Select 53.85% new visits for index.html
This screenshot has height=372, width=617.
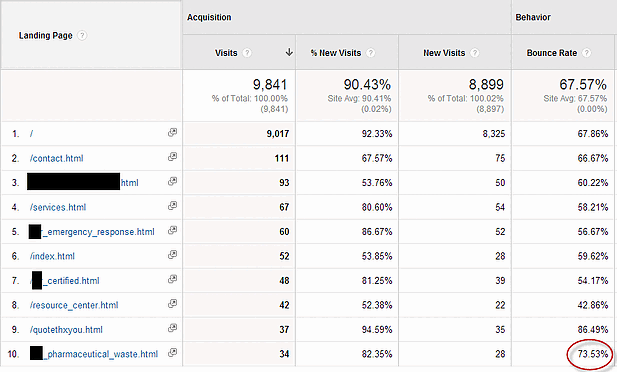tap(377, 256)
